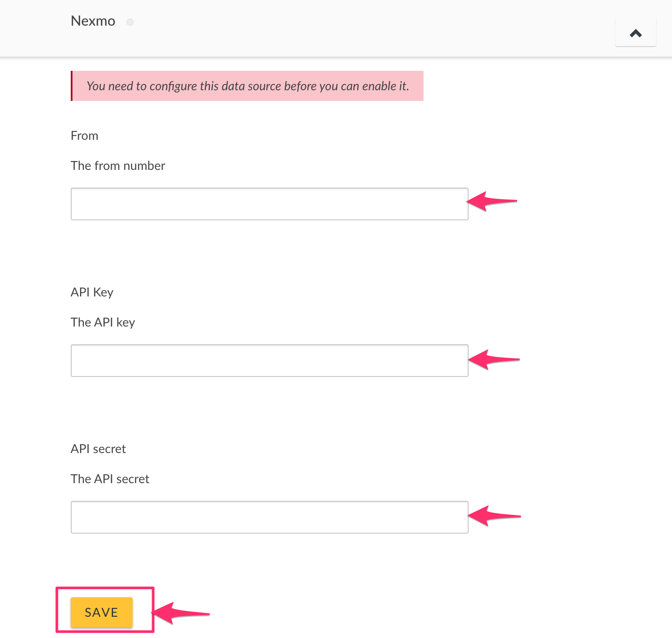672x638 pixels.
Task: Click the "The API secret" description text
Action: [110, 479]
